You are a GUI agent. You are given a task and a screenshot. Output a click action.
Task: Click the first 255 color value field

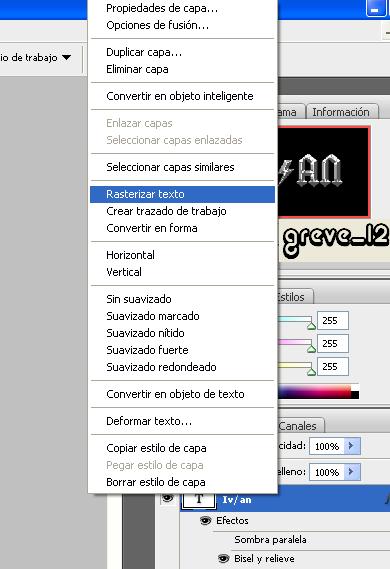click(333, 320)
